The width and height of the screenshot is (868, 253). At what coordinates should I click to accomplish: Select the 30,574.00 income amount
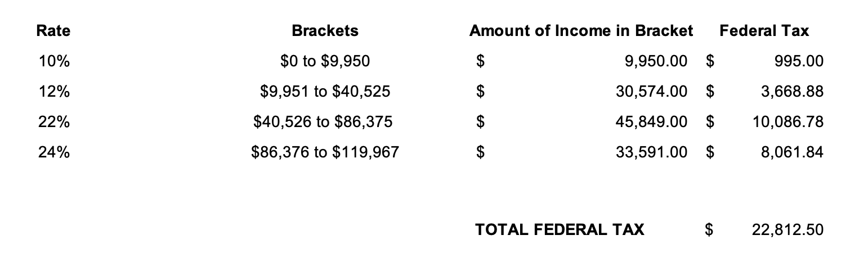(x=652, y=92)
